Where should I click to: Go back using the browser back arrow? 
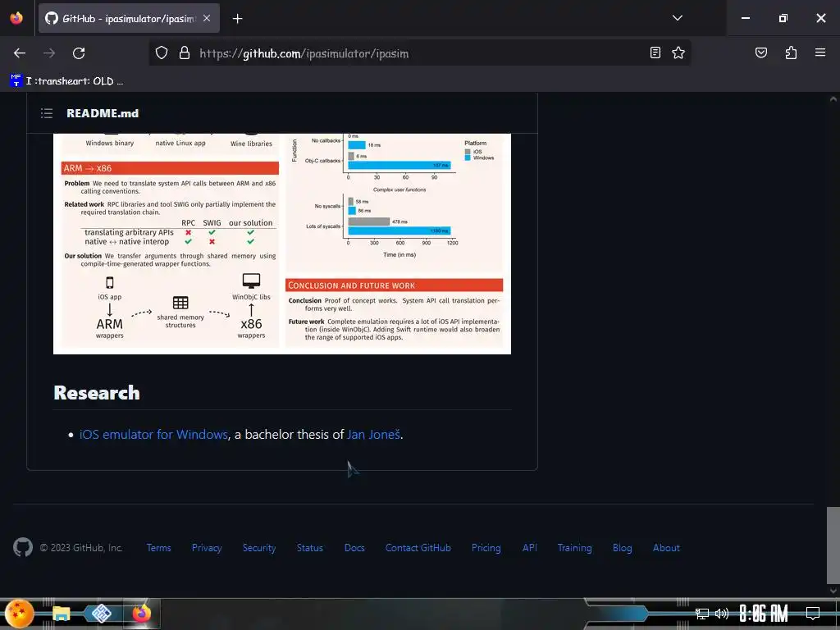point(20,53)
